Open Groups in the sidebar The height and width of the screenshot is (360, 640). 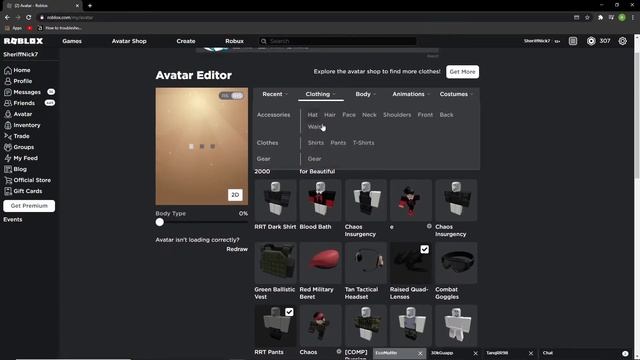[19, 147]
